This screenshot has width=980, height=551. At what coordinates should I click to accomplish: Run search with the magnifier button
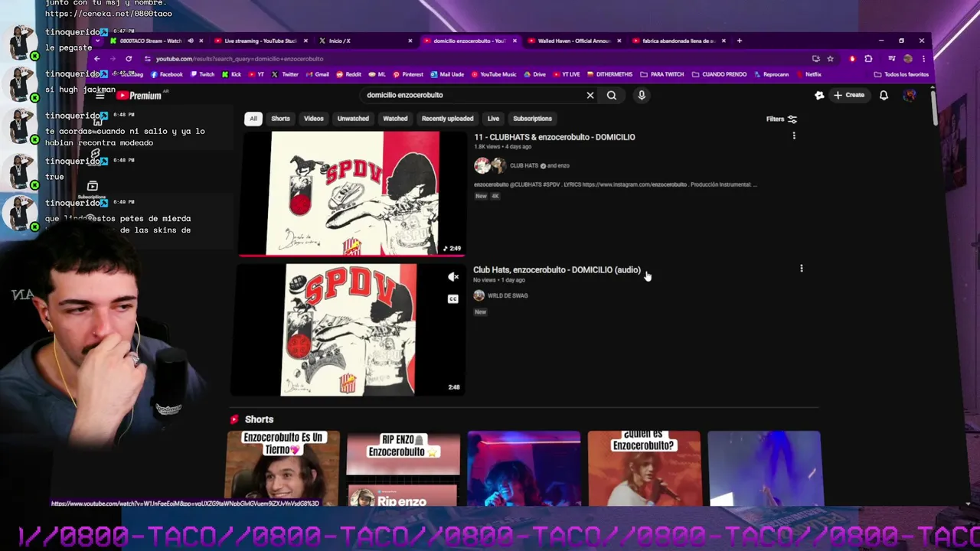pos(612,96)
